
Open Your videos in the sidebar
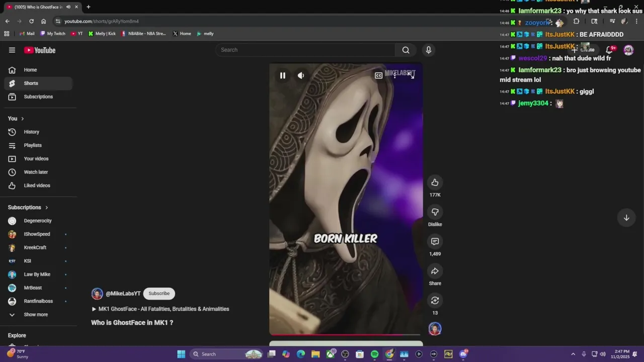tap(38, 159)
